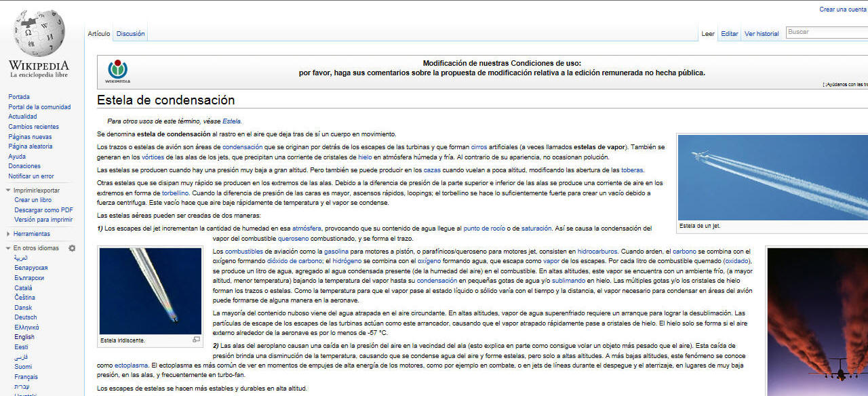Select the Leer tab

[x=708, y=34]
